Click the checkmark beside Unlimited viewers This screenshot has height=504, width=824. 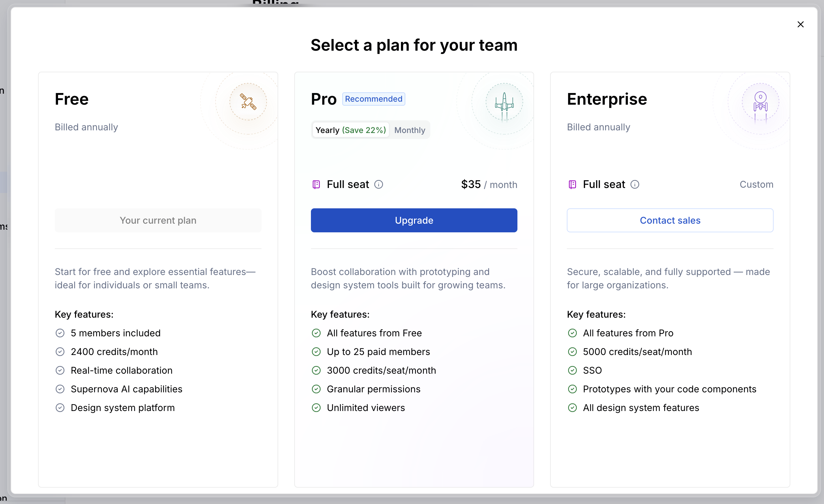[x=316, y=408]
